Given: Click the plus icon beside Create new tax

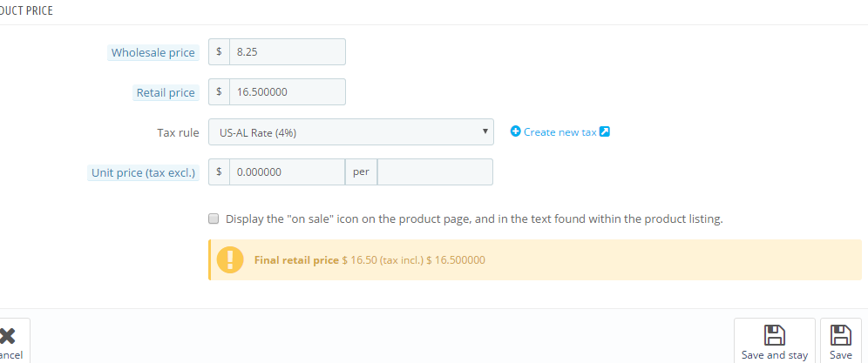Looking at the screenshot, I should (x=515, y=131).
